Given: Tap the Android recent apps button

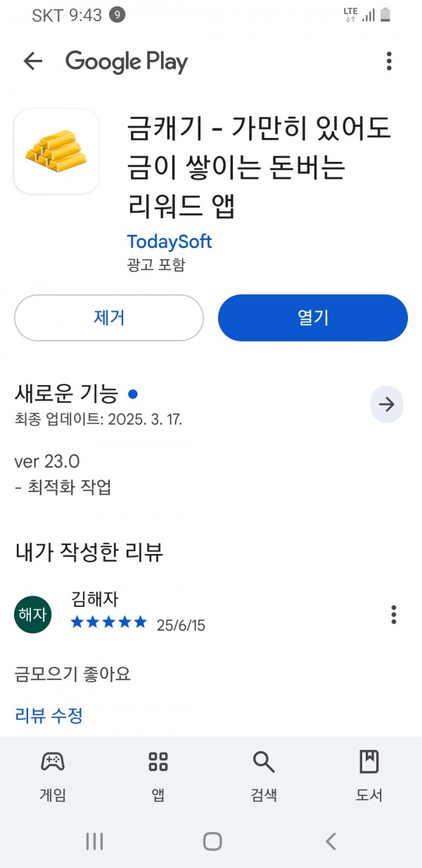Looking at the screenshot, I should (x=94, y=841).
